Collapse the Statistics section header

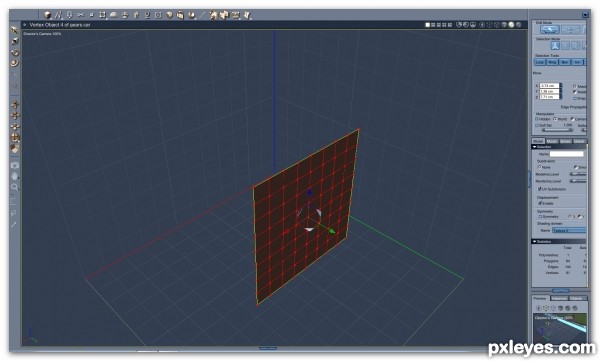click(x=559, y=242)
